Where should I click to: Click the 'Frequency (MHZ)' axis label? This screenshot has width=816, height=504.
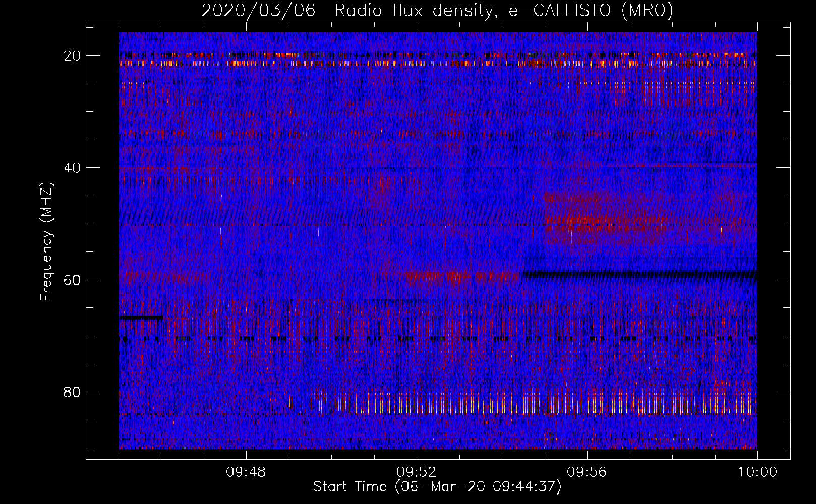tap(46, 242)
